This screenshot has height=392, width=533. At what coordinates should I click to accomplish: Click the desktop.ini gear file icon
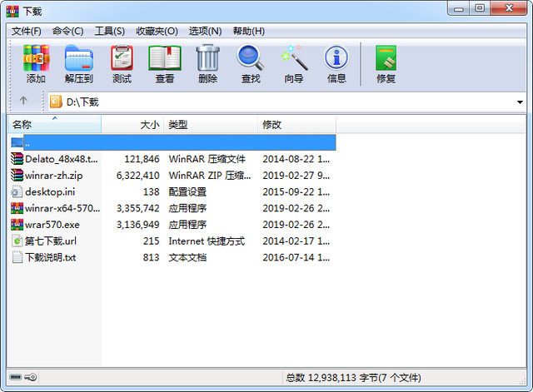(17, 191)
